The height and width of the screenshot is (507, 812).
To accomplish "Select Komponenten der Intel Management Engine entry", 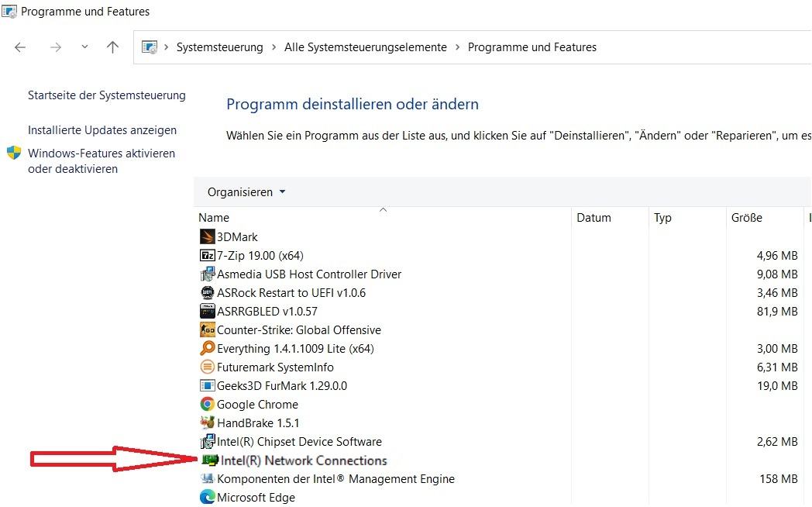I will click(x=335, y=479).
